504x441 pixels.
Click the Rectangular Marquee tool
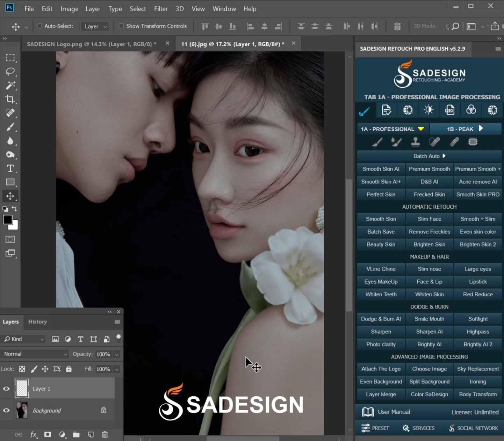coord(10,58)
